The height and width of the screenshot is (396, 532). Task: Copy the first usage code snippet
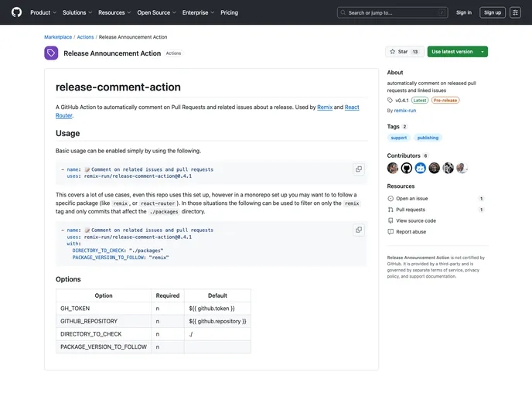click(359, 169)
